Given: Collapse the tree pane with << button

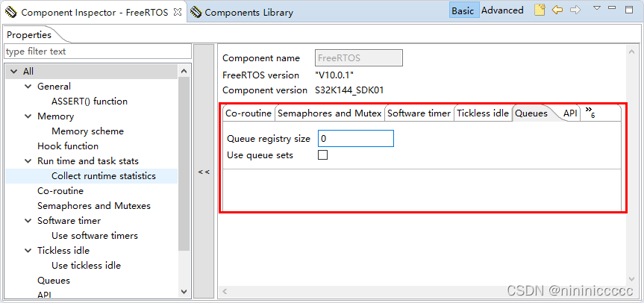Looking at the screenshot, I should coord(204,172).
